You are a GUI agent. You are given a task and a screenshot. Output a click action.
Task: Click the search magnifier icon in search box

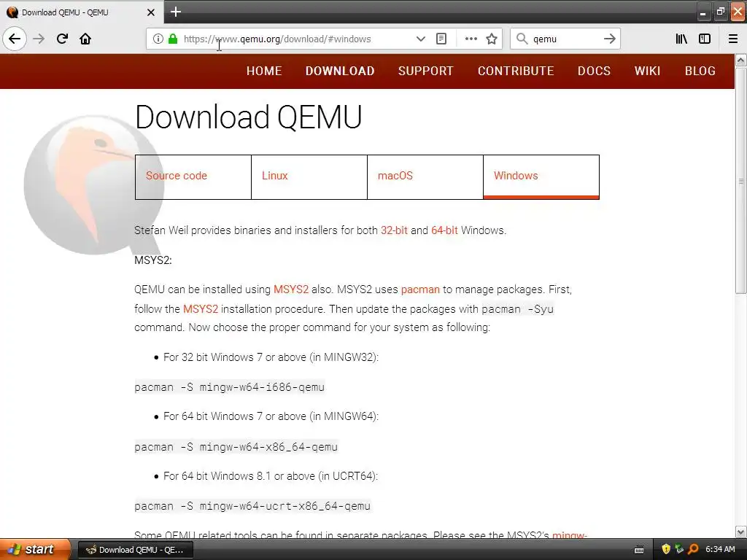click(x=522, y=39)
